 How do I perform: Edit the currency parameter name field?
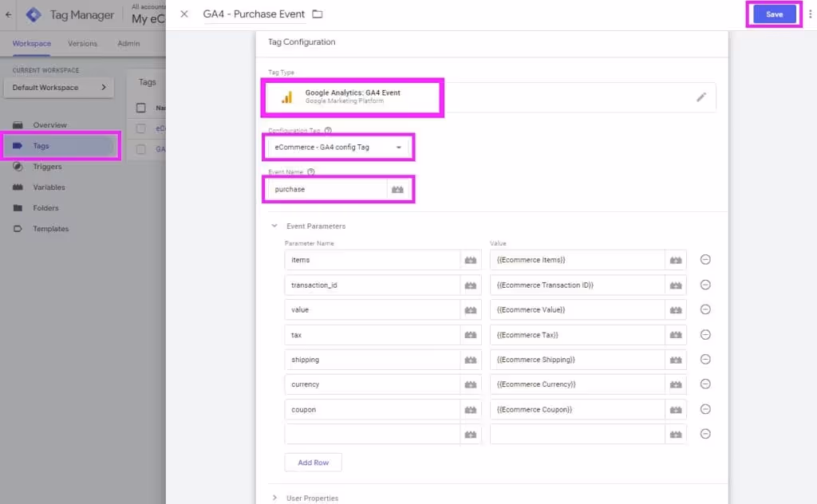click(372, 384)
